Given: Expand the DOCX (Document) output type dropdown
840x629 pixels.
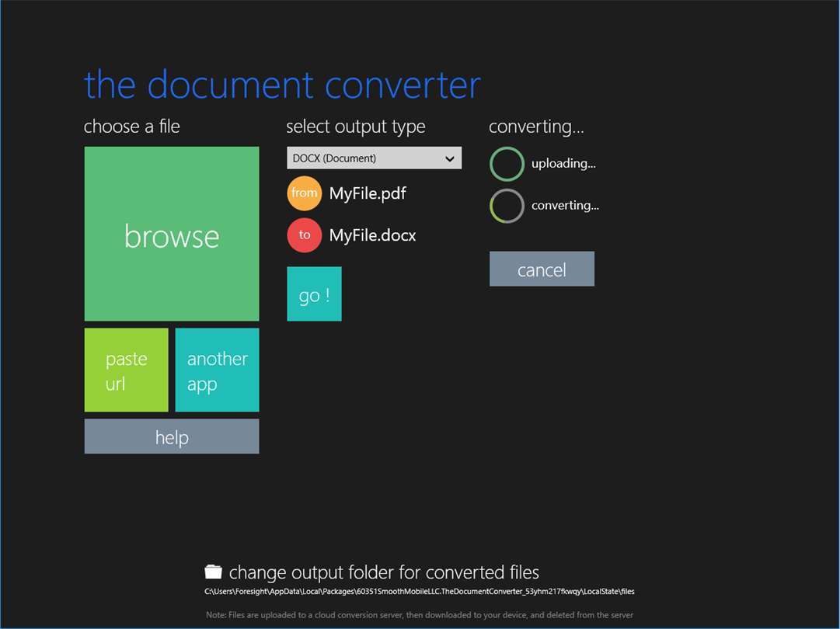Looking at the screenshot, I should click(374, 158).
